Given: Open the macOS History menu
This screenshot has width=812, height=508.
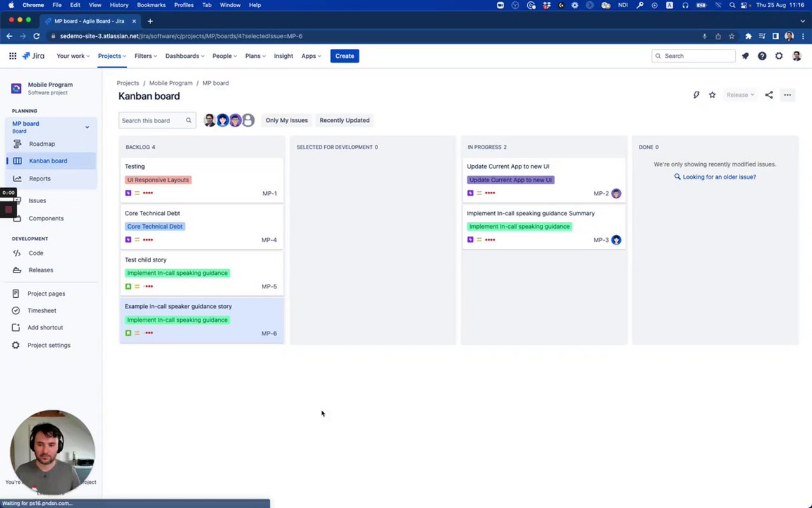Looking at the screenshot, I should coord(119,5).
